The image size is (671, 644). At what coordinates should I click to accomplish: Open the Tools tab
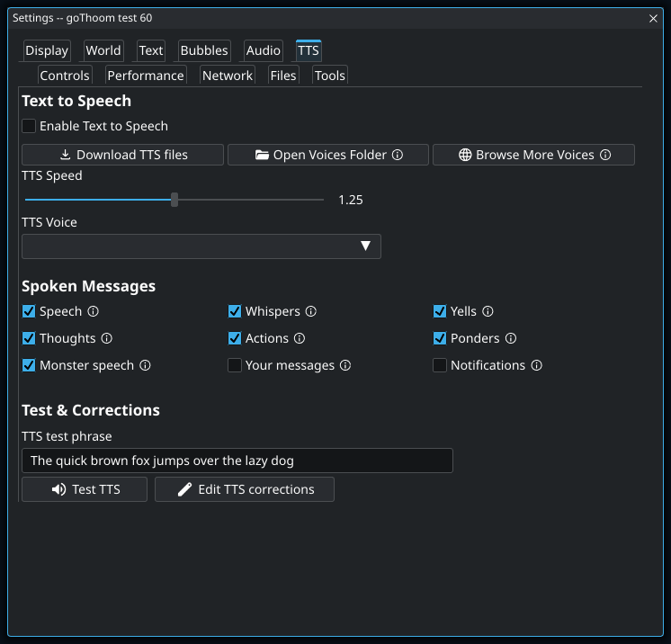pyautogui.click(x=330, y=76)
